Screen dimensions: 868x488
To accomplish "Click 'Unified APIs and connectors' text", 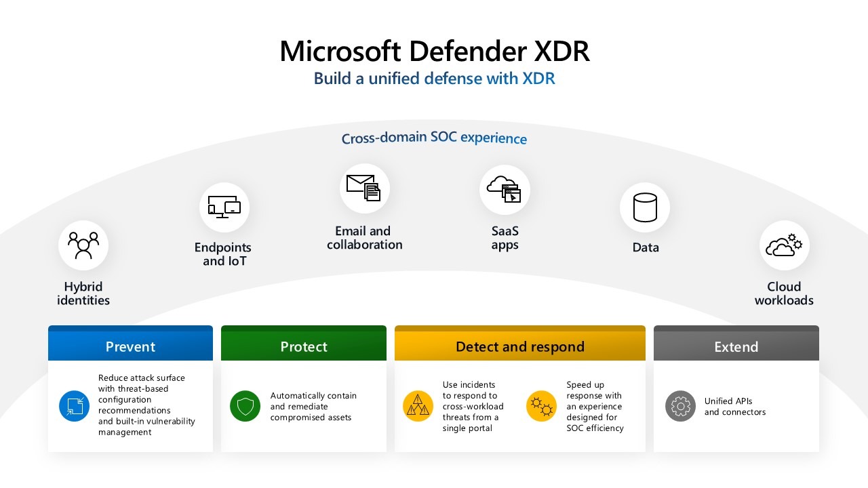I will [x=735, y=407].
